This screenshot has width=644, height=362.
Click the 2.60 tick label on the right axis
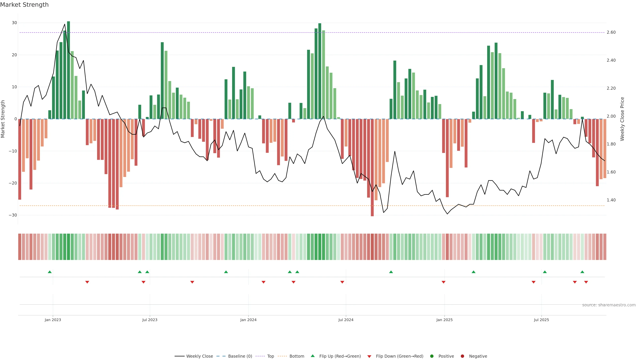pyautogui.click(x=611, y=32)
